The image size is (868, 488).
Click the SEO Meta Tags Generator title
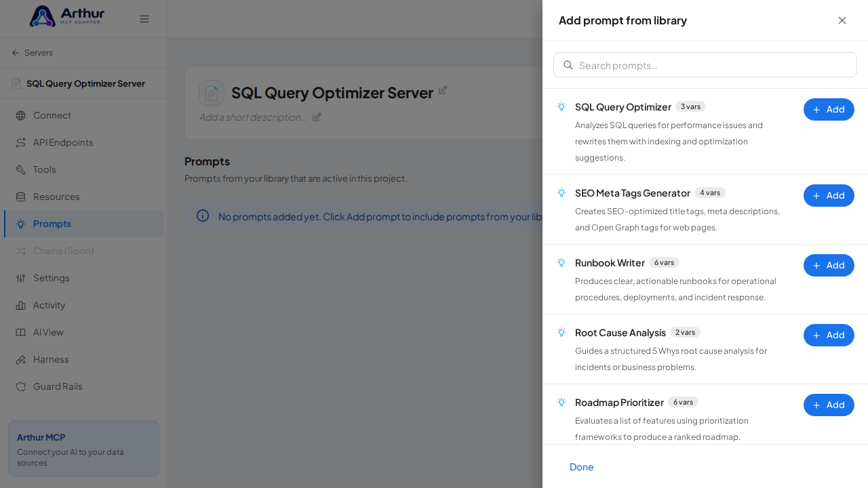point(633,193)
